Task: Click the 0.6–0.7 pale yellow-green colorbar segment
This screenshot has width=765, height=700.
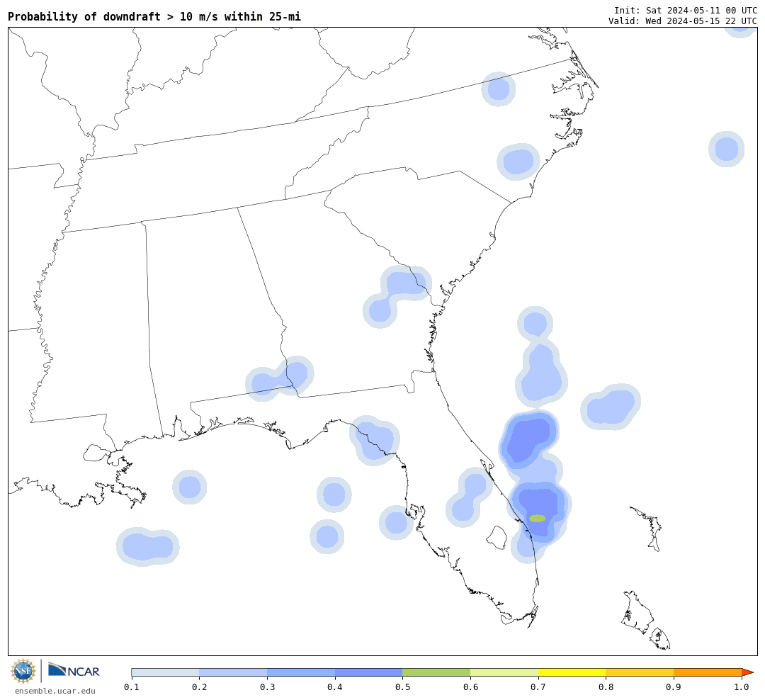Action: [504, 672]
